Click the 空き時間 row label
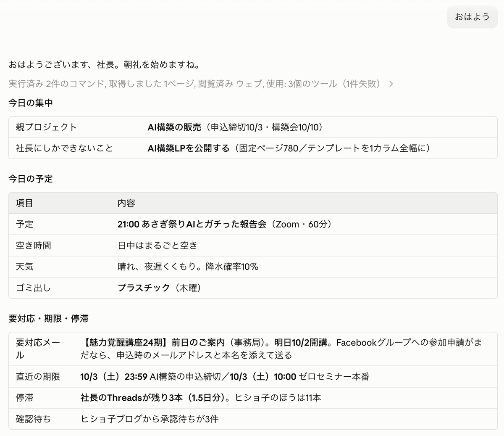The height and width of the screenshot is (436, 504). [x=33, y=246]
